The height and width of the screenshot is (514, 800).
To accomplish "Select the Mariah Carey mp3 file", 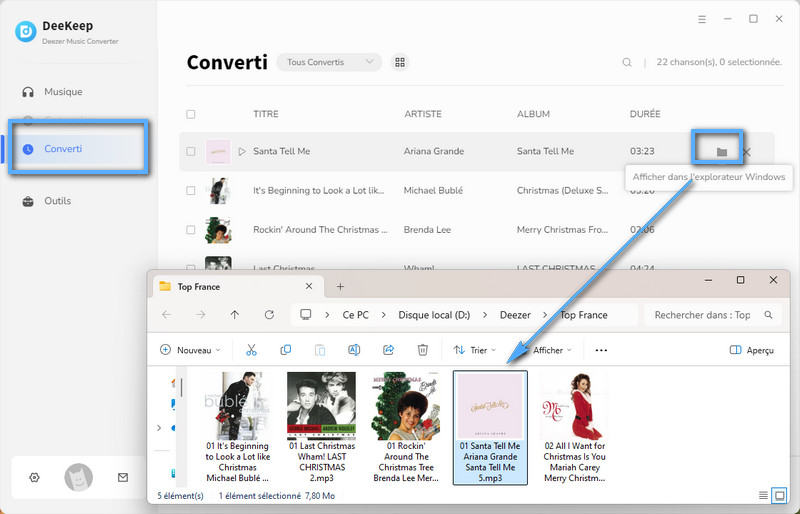I will pyautogui.click(x=574, y=428).
